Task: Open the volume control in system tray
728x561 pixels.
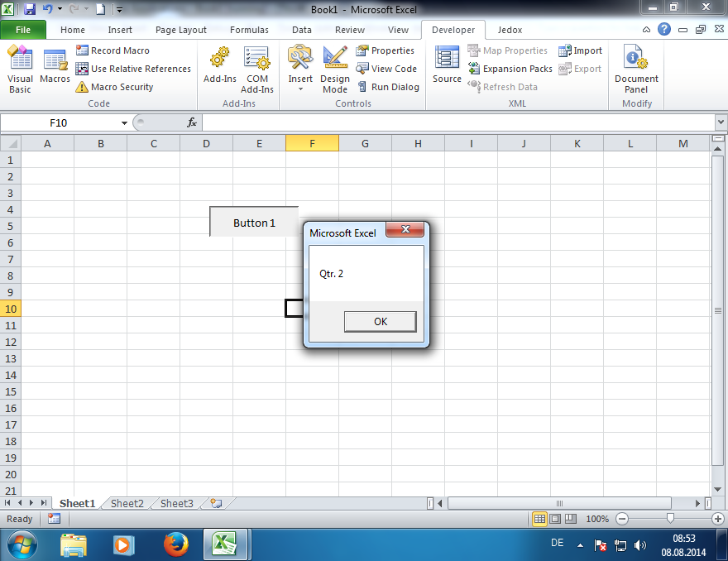Action: coord(640,545)
